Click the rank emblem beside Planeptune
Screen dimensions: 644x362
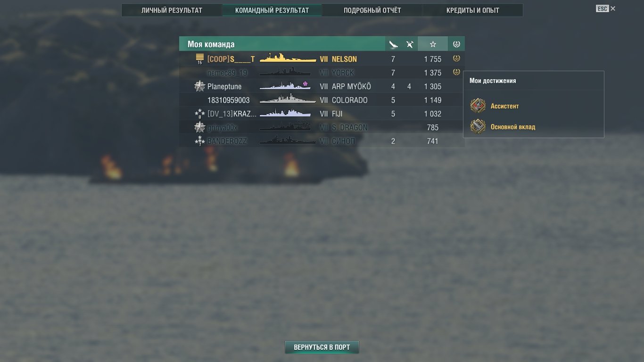pyautogui.click(x=200, y=86)
